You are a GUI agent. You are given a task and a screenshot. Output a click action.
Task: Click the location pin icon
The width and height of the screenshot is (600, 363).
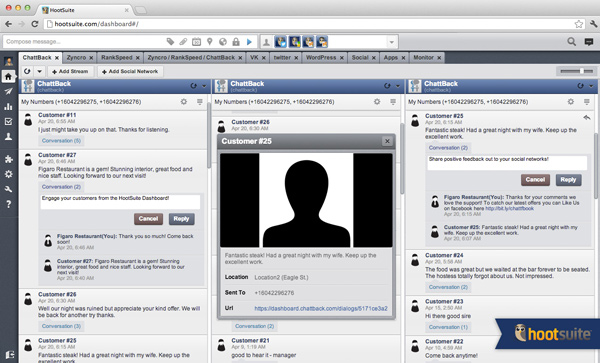click(x=209, y=42)
